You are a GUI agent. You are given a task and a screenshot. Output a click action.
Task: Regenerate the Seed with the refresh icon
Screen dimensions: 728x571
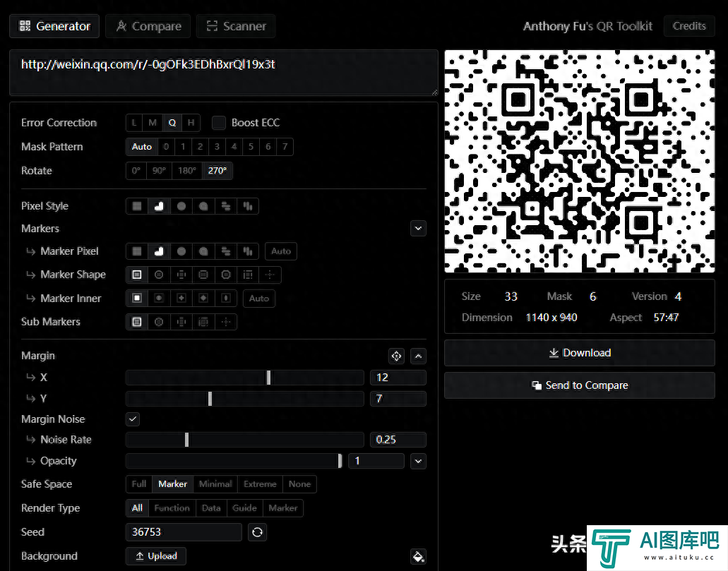pyautogui.click(x=257, y=532)
